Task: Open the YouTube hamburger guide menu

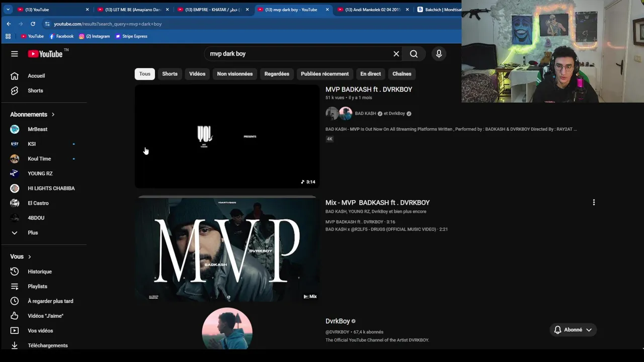Action: click(x=15, y=54)
